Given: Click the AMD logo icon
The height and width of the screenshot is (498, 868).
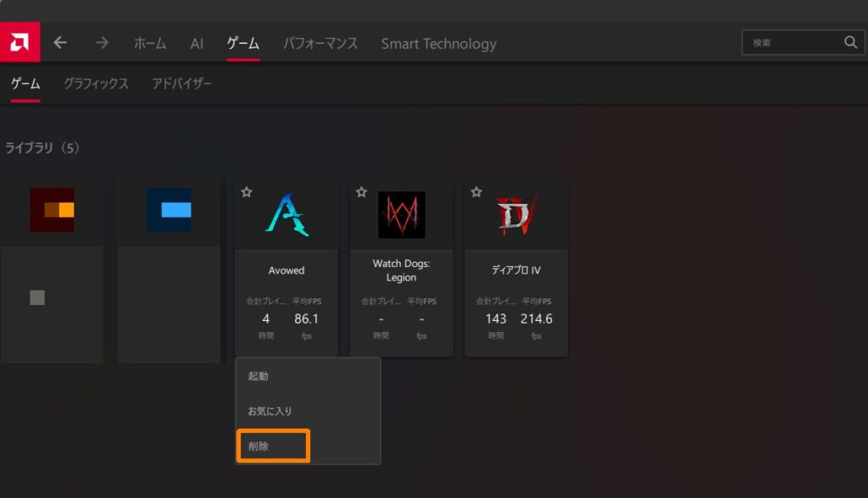Looking at the screenshot, I should (20, 42).
